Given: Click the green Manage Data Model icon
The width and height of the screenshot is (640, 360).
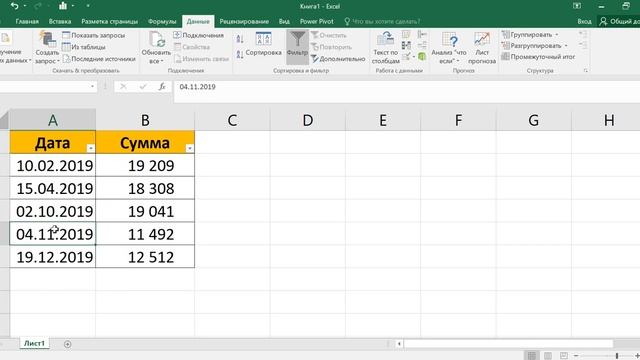Looking at the screenshot, I should (x=422, y=56).
